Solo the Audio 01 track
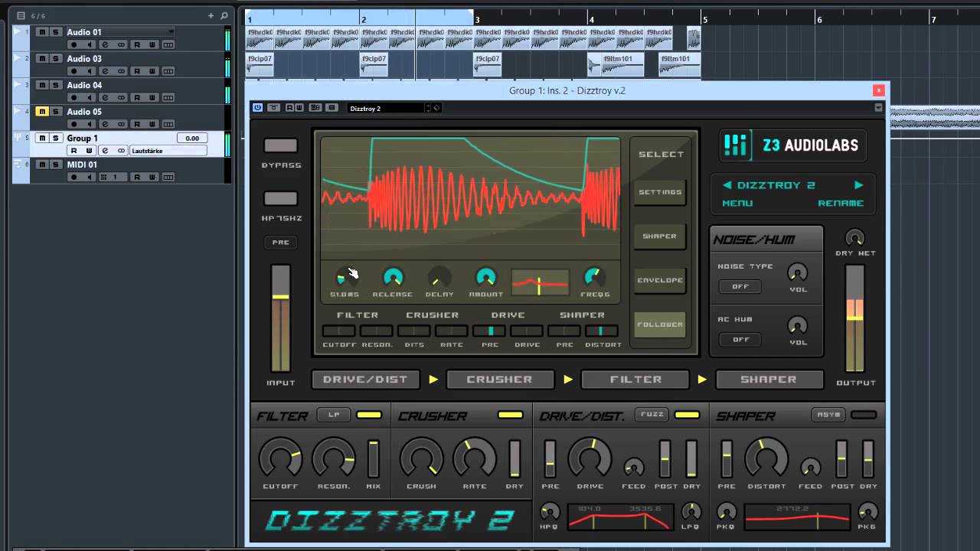980x551 pixels. [55, 32]
